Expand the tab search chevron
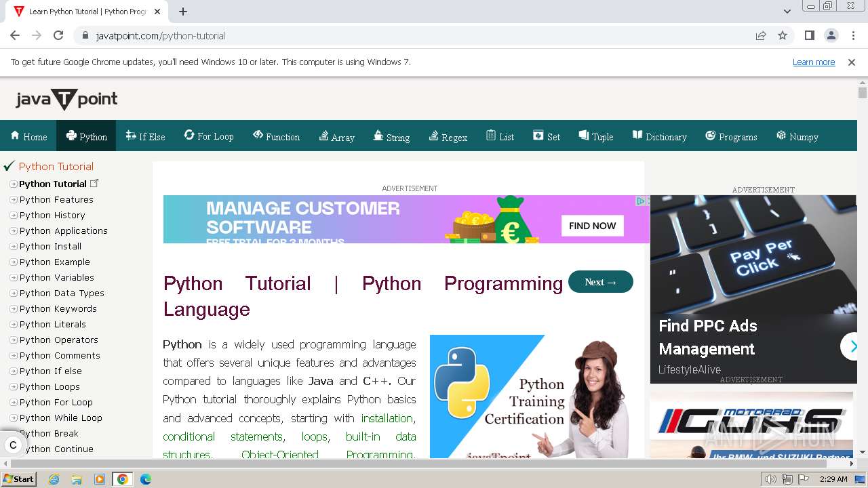 click(x=787, y=12)
